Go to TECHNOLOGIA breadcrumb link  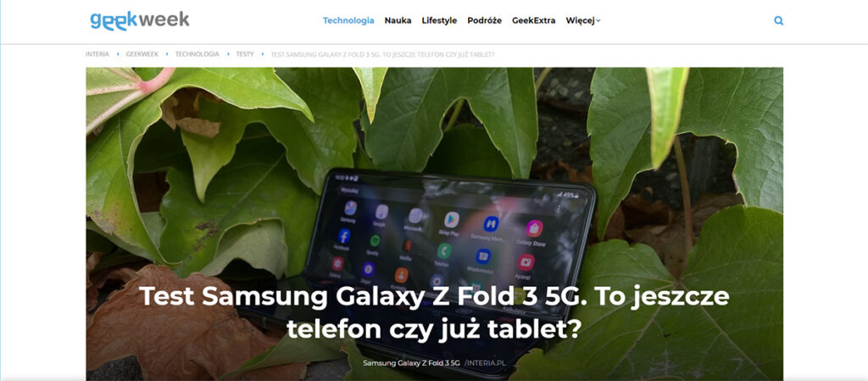[197, 54]
